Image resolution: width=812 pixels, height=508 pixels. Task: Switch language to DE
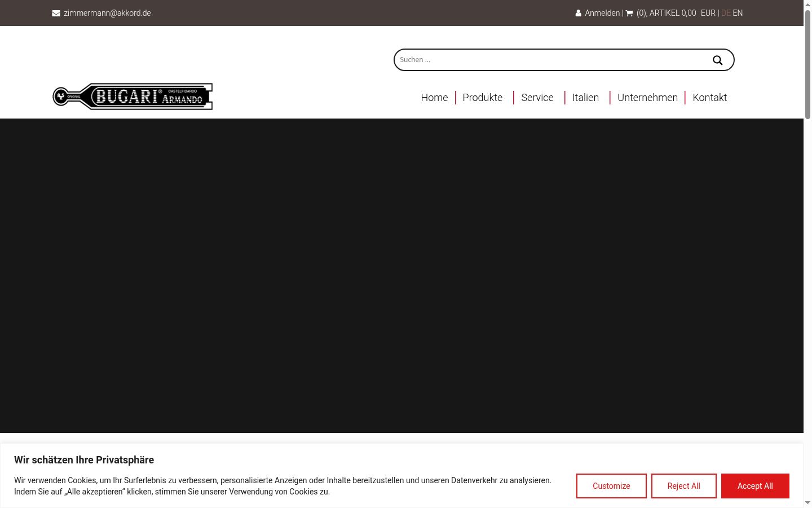click(x=726, y=13)
